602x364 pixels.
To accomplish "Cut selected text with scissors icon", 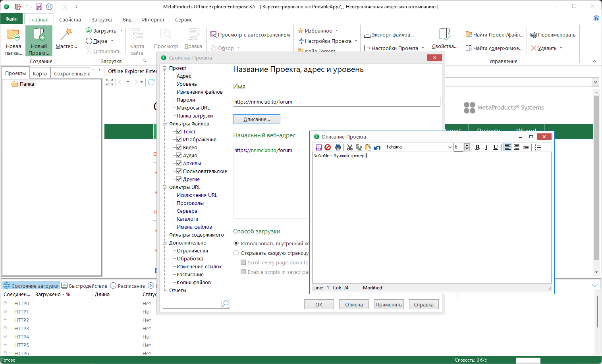I will point(350,147).
